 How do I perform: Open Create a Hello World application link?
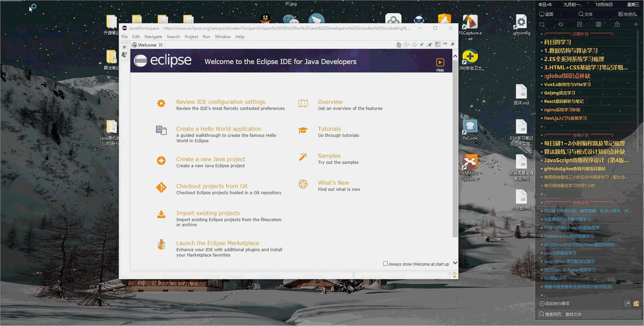[219, 129]
